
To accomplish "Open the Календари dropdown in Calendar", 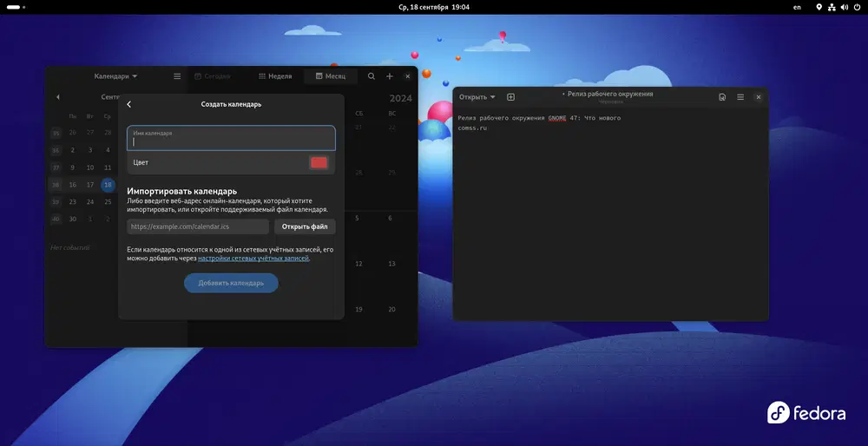I will pyautogui.click(x=115, y=76).
